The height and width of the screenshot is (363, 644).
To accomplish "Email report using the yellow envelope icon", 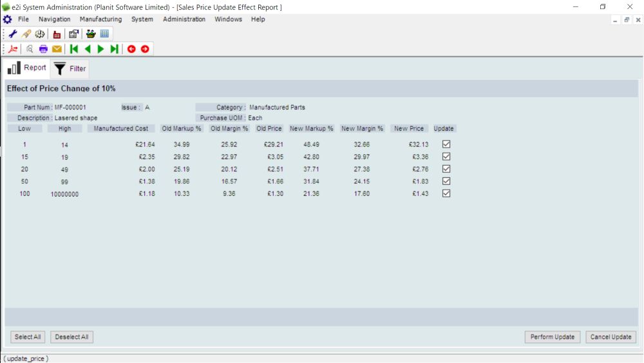I will click(x=57, y=49).
